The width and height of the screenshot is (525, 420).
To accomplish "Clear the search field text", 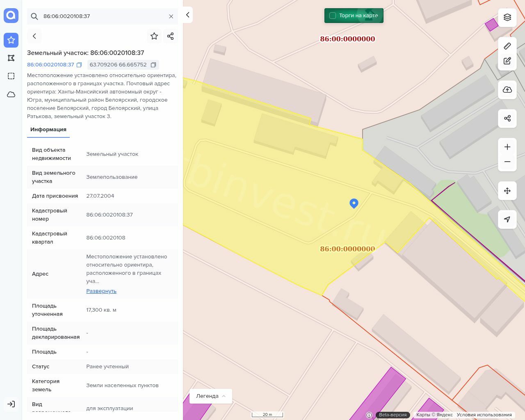I will (171, 16).
